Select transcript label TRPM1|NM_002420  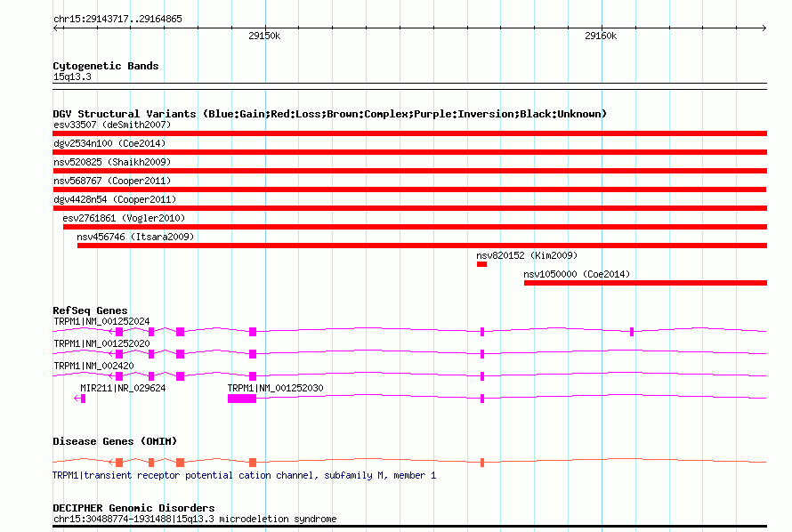point(93,366)
